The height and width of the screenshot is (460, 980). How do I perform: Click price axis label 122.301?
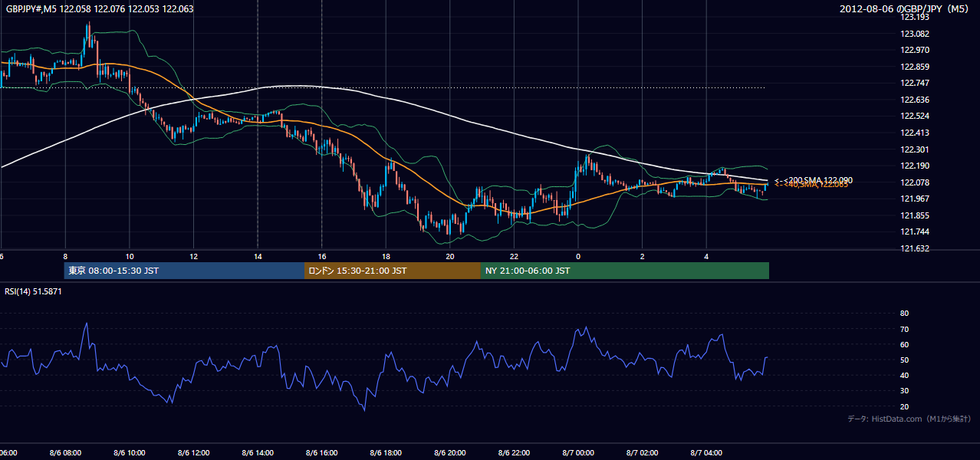tap(914, 149)
